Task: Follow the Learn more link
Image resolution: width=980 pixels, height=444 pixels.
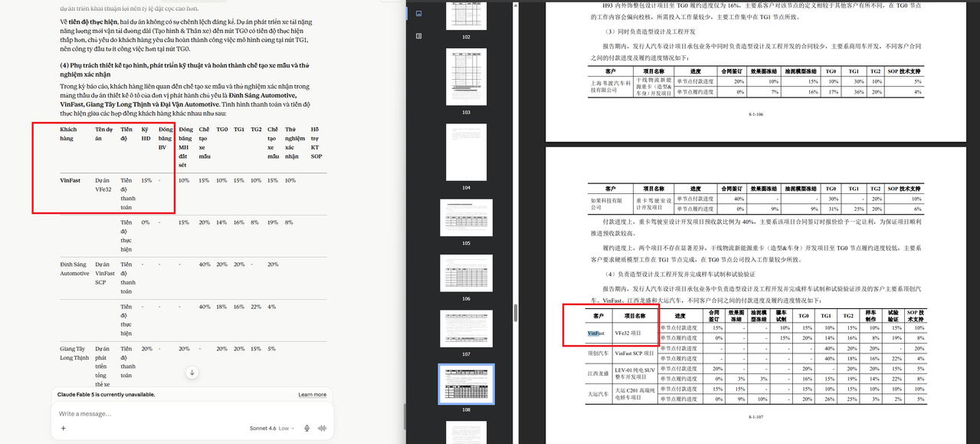Action: 312,395
